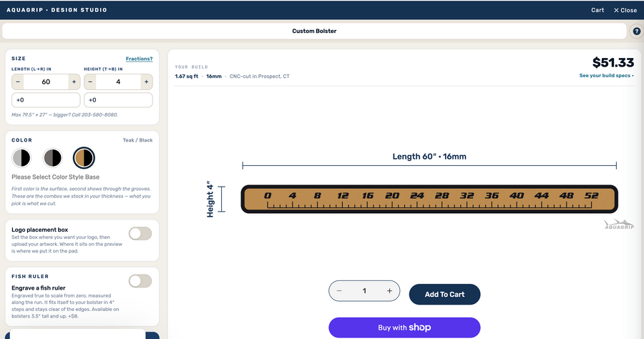Click the height value field showing 4

(118, 82)
